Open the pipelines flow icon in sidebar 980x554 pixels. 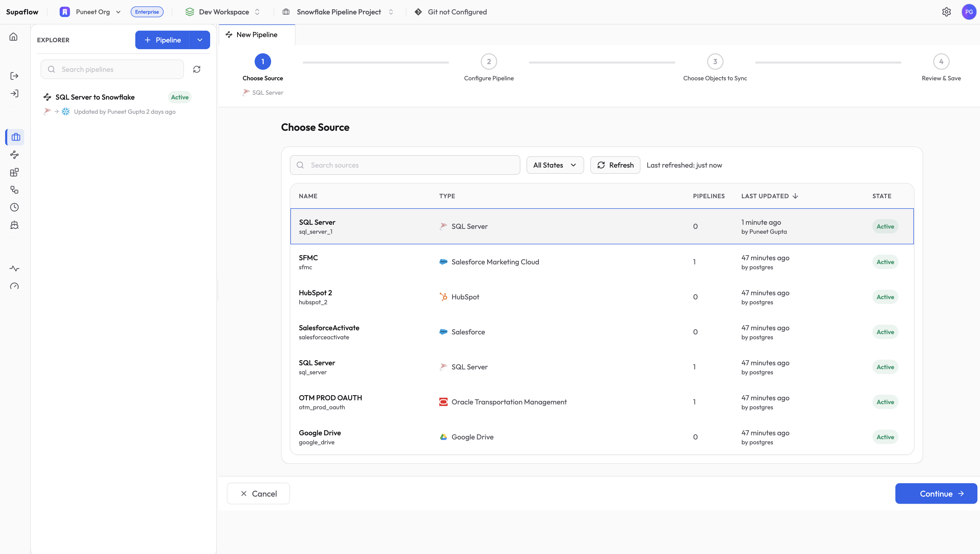click(x=14, y=154)
